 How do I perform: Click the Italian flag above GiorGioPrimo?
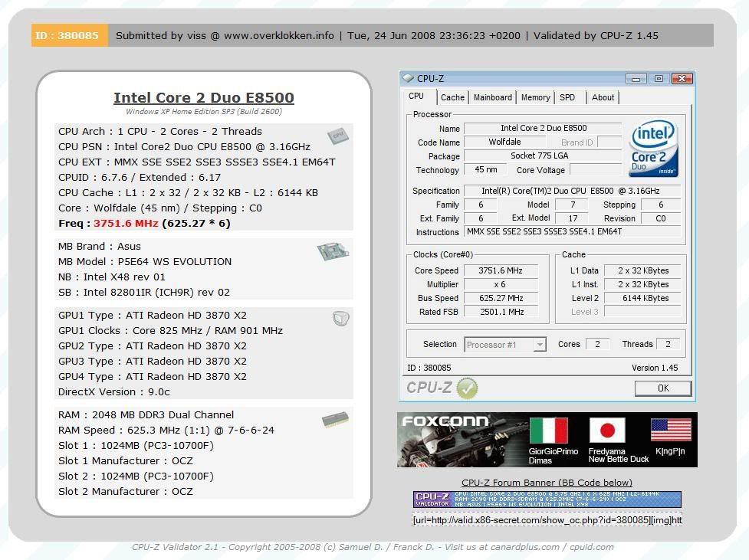coord(548,430)
